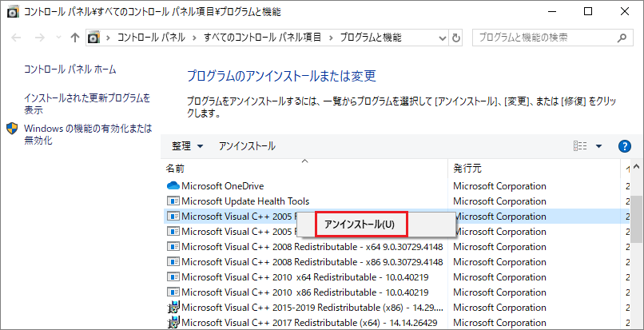
Task: Click the window title bar control panel icon
Action: [13, 12]
